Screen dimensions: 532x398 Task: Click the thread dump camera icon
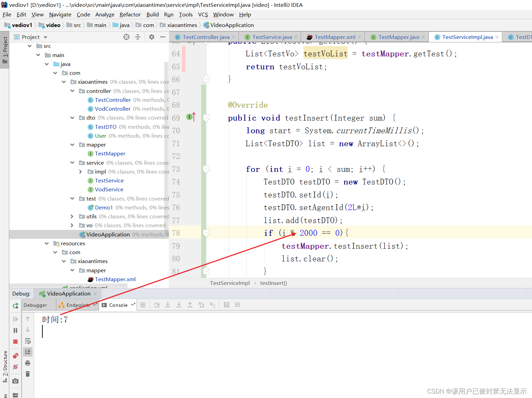[15, 381]
